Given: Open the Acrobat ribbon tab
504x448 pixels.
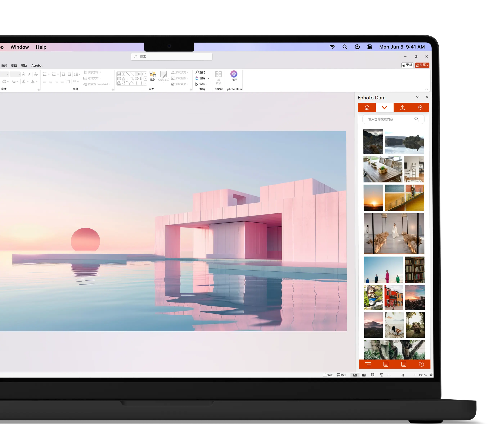Looking at the screenshot, I should coord(37,66).
